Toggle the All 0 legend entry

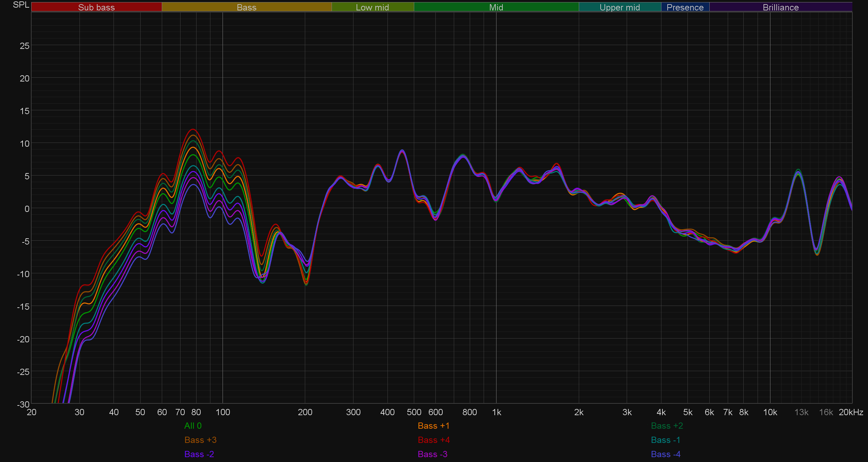click(193, 426)
